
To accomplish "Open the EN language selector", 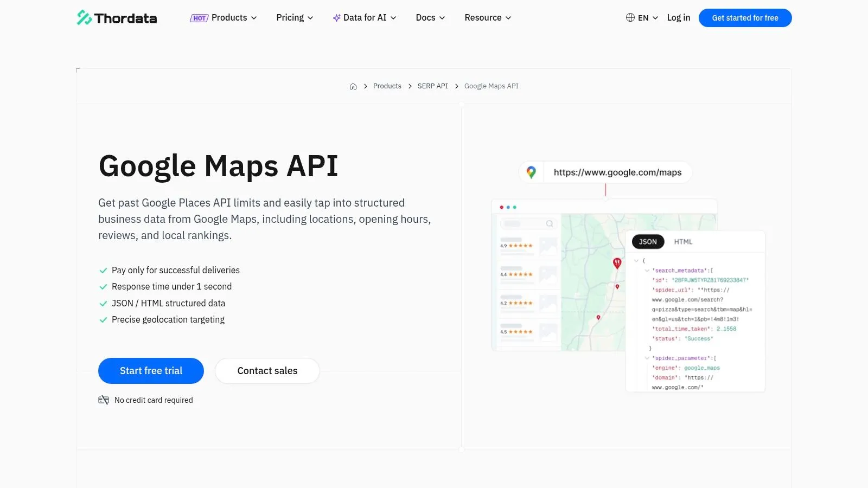I will tap(648, 18).
